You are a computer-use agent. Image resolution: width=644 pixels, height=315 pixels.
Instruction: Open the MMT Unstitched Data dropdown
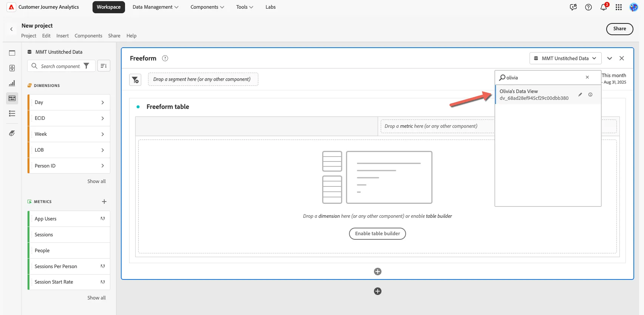565,58
